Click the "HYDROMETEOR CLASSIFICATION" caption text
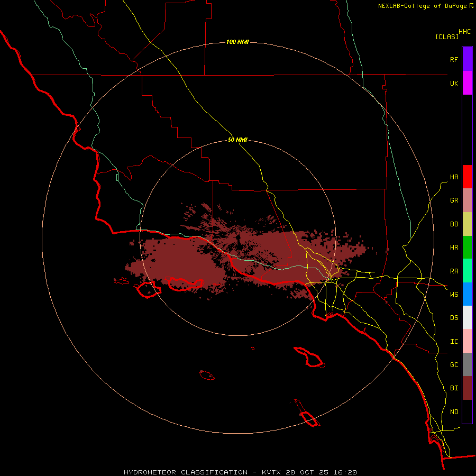This screenshot has width=476, height=476. 186,472
